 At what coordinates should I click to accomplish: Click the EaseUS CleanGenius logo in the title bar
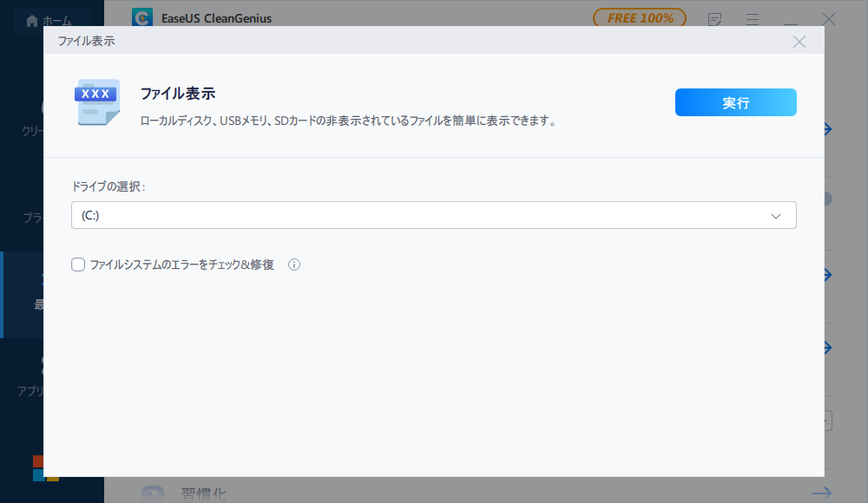click(x=141, y=17)
